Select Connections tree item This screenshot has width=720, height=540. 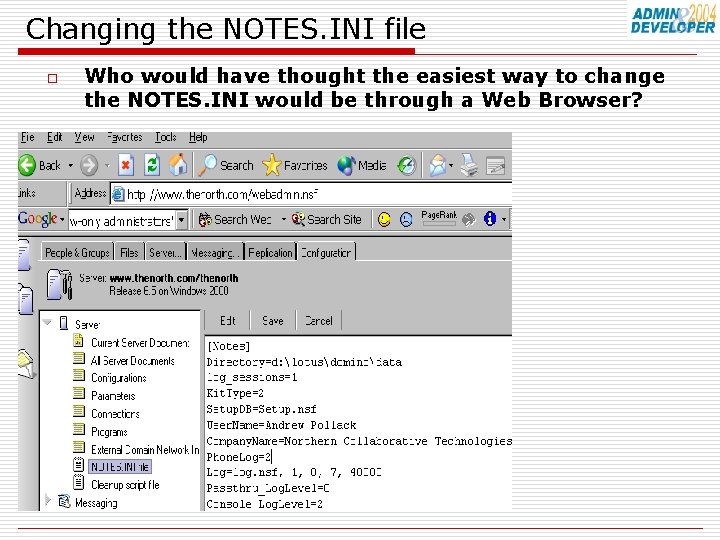pyautogui.click(x=115, y=414)
